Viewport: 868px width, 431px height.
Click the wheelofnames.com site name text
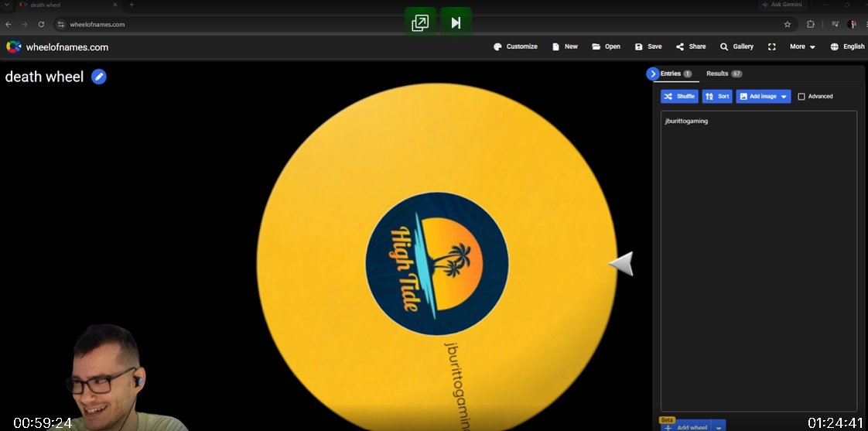coord(67,48)
